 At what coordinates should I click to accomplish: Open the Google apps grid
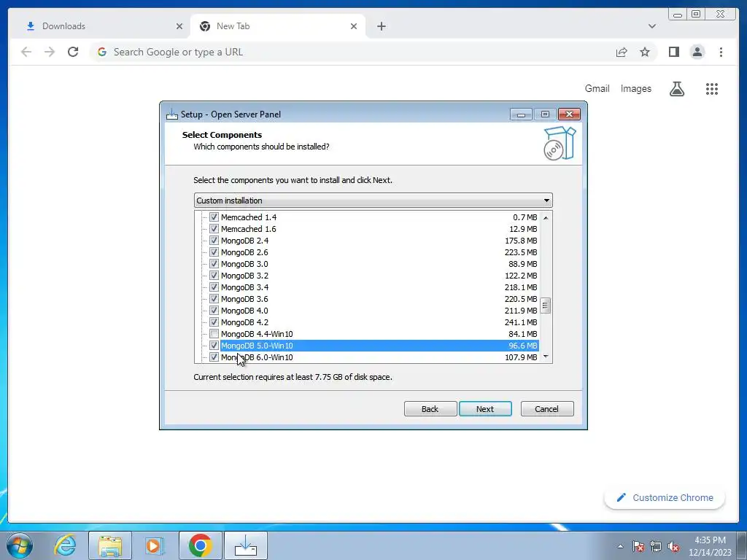pos(712,88)
